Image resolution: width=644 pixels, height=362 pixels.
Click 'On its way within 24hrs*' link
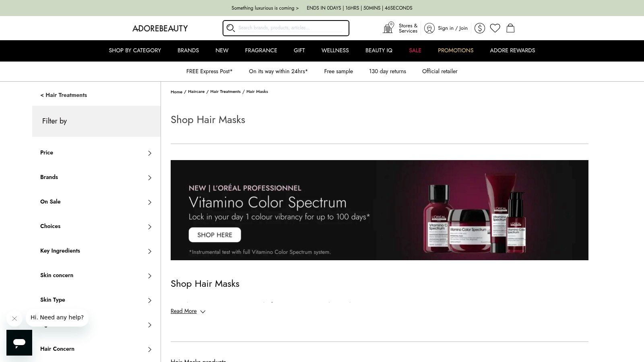pyautogui.click(x=278, y=72)
